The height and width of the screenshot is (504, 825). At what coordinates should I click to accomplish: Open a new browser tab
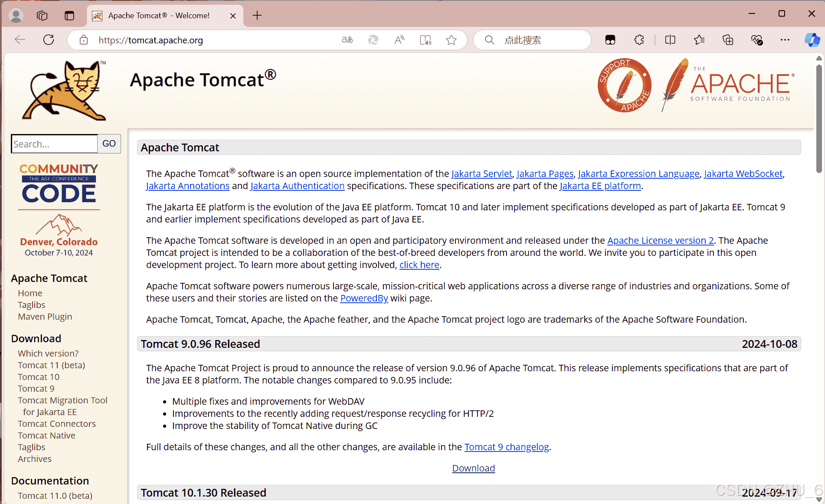click(257, 16)
